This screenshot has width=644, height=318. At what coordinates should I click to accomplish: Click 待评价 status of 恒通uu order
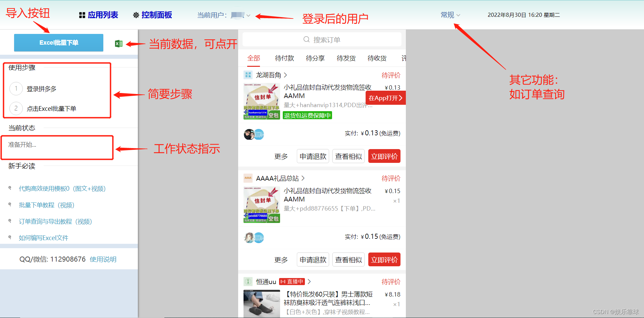(x=391, y=282)
